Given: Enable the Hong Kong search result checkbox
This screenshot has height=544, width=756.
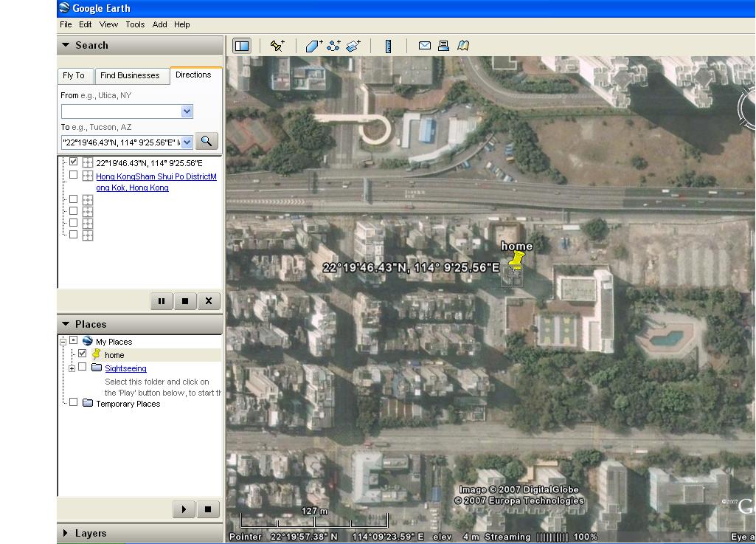Looking at the screenshot, I should 74,176.
